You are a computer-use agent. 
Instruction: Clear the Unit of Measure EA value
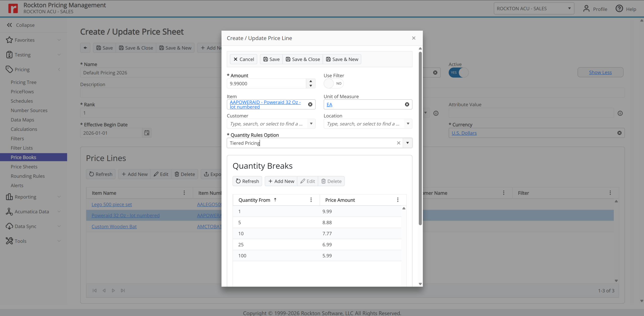coord(407,104)
